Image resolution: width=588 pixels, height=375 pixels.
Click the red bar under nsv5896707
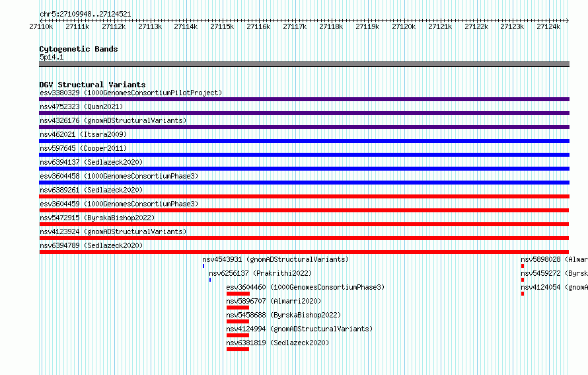(238, 308)
